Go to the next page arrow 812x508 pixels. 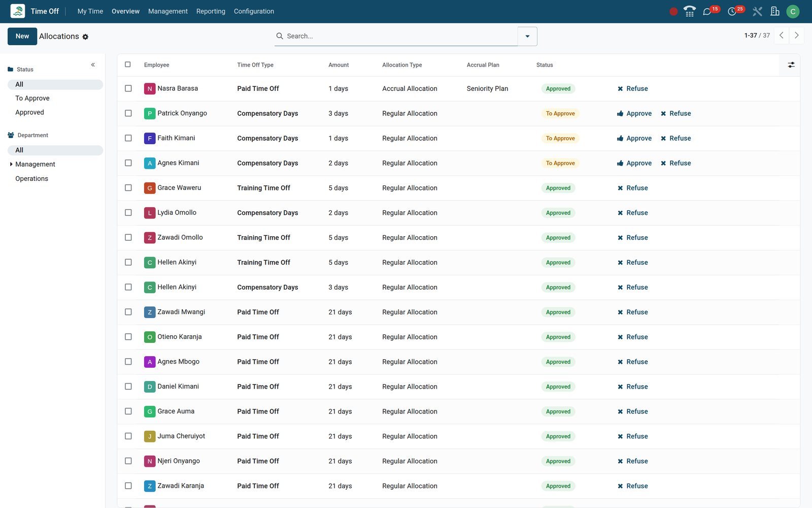click(x=797, y=35)
